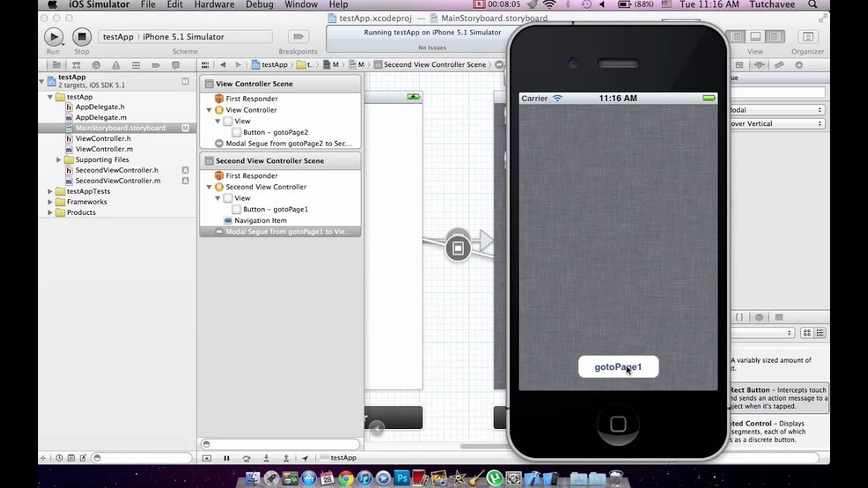
Task: Open the Window menu
Action: [301, 5]
